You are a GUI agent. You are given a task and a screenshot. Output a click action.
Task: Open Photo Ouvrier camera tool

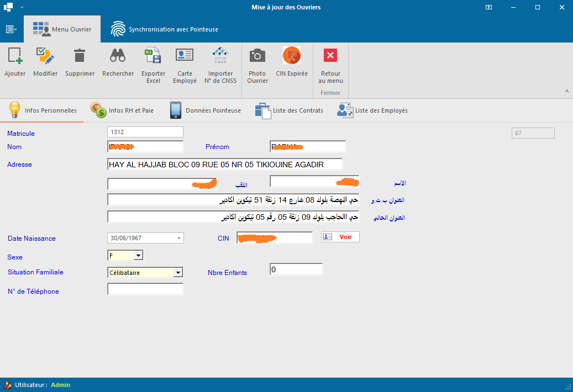[257, 56]
